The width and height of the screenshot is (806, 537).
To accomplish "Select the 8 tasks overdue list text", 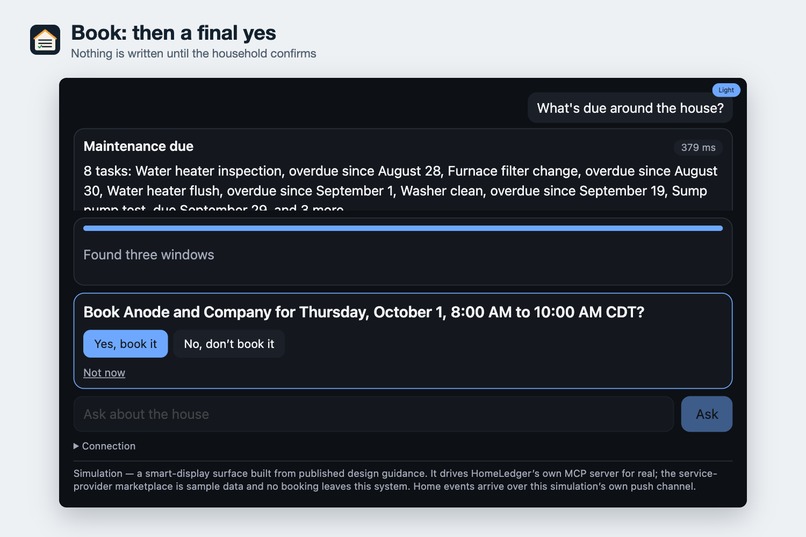I will [400, 181].
